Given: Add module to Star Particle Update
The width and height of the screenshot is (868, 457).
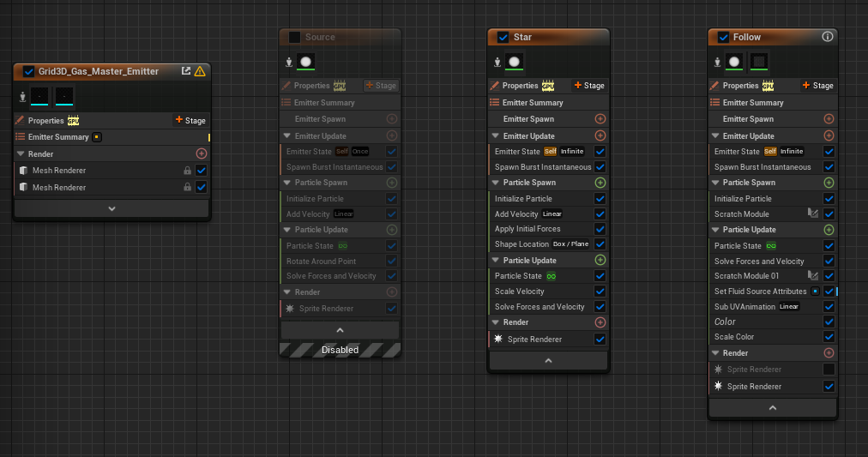Looking at the screenshot, I should point(600,260).
